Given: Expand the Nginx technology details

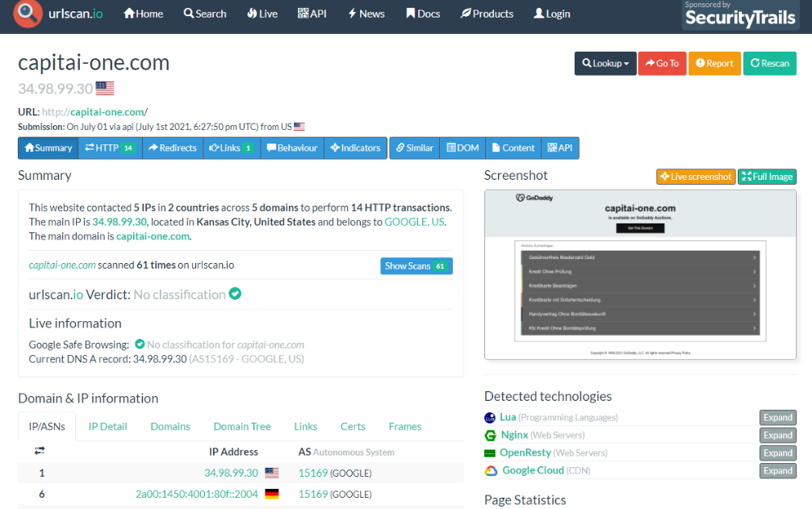Looking at the screenshot, I should point(778,436).
